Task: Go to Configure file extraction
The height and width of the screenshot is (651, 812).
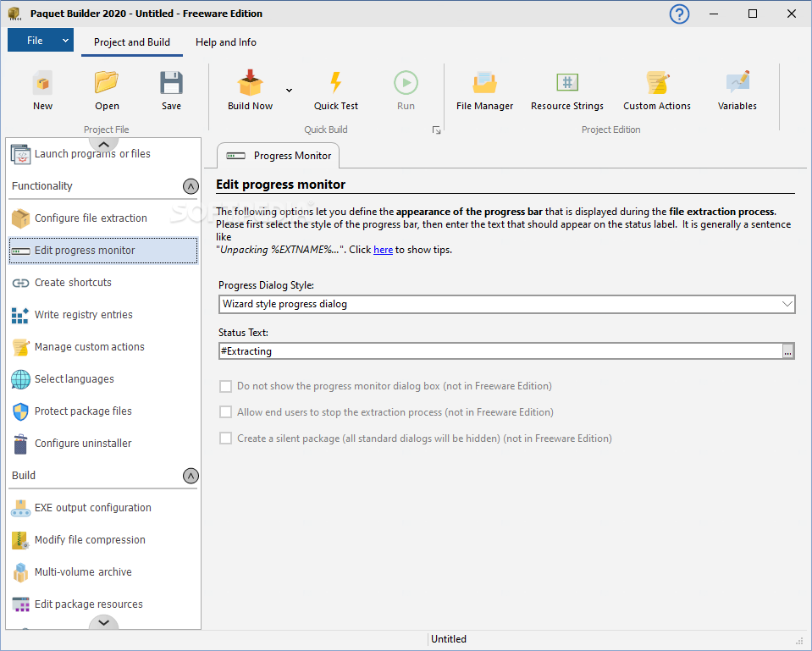Action: [x=102, y=218]
